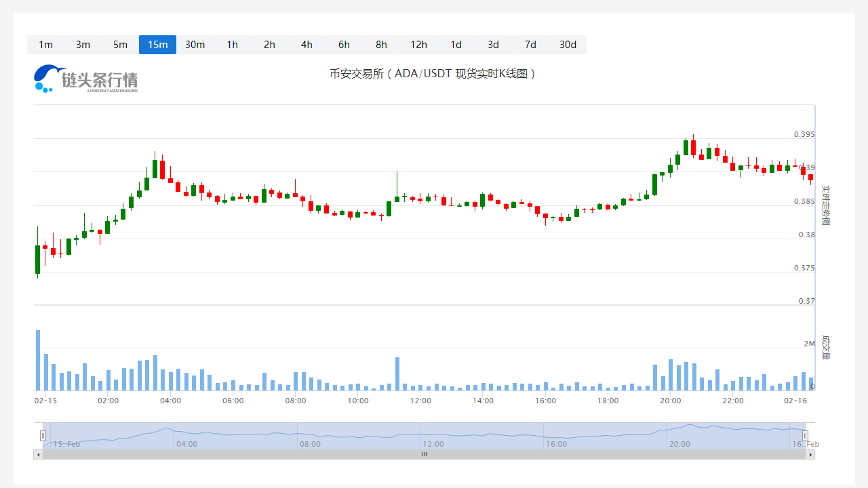Viewport: 868px width, 488px height.
Task: Select the 7d timeframe
Action: click(x=530, y=45)
